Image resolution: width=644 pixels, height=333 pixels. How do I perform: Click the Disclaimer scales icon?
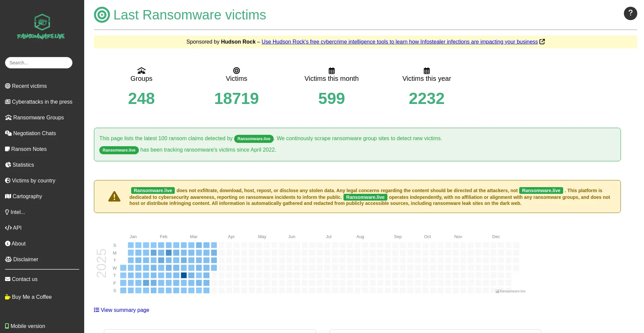[8, 259]
